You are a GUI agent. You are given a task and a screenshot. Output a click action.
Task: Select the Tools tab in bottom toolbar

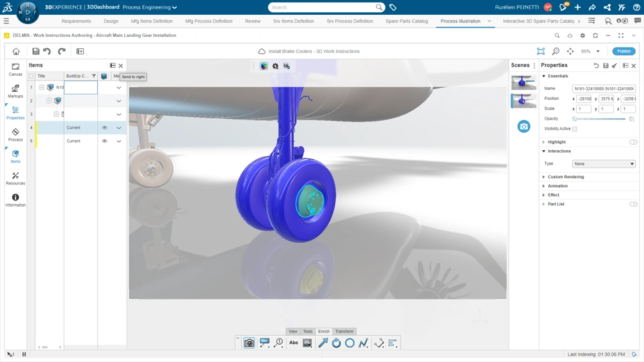click(308, 331)
